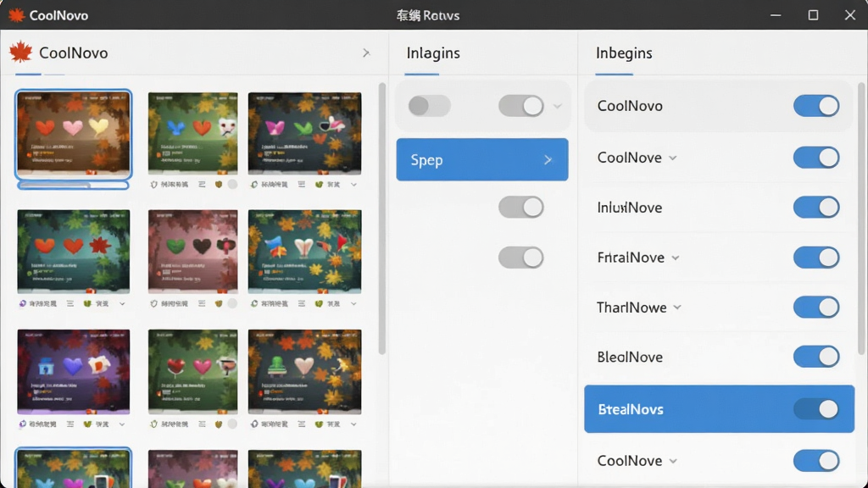Click the progress bar under the first selected thumbnail
Viewport: 868px width, 488px height.
click(74, 186)
